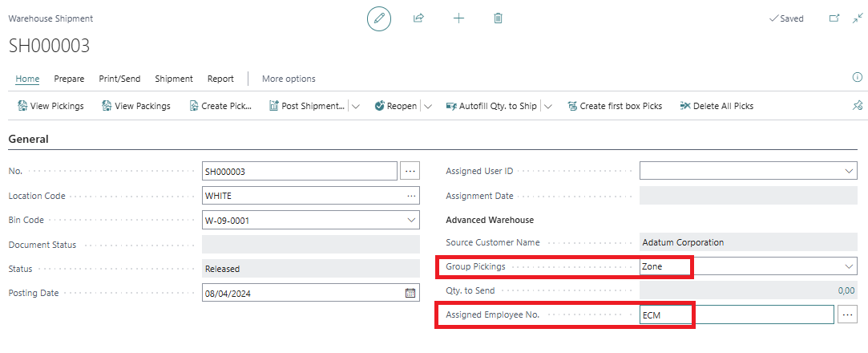The image size is (868, 353).
Task: Click ellipsis button beside No. field
Action: tap(410, 171)
